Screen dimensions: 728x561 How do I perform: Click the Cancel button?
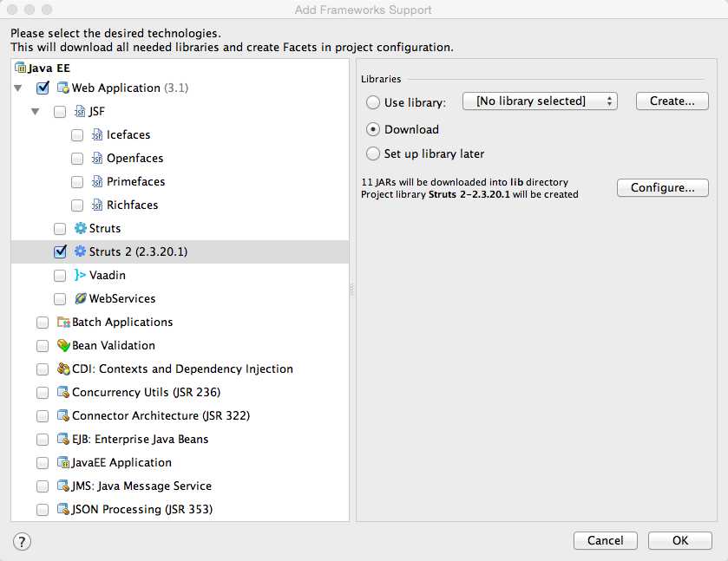pyautogui.click(x=606, y=540)
